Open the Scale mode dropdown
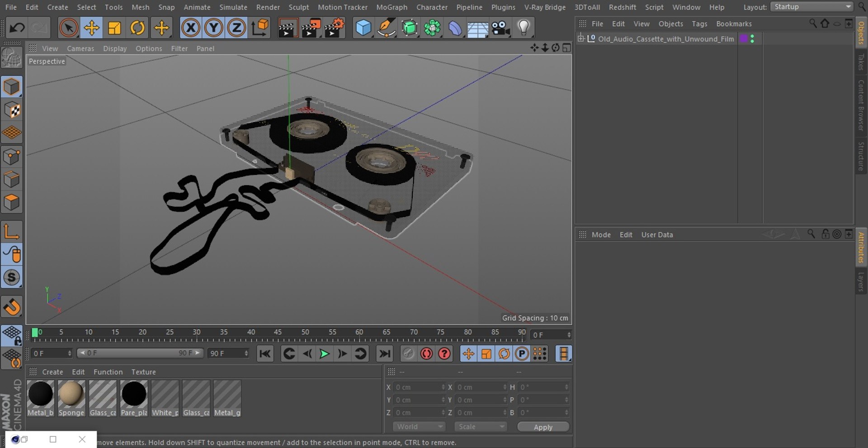This screenshot has width=868, height=448. [x=481, y=427]
